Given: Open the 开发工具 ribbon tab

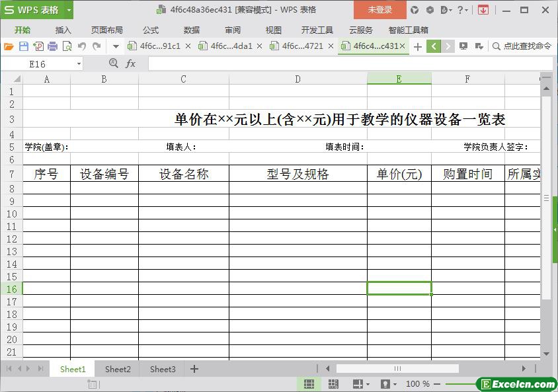Looking at the screenshot, I should click(x=317, y=30).
